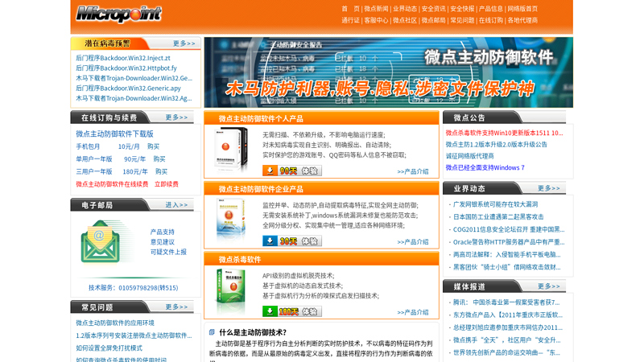The height and width of the screenshot is (362, 644).
Task: Open 可疑文件上报 link
Action: click(168, 252)
